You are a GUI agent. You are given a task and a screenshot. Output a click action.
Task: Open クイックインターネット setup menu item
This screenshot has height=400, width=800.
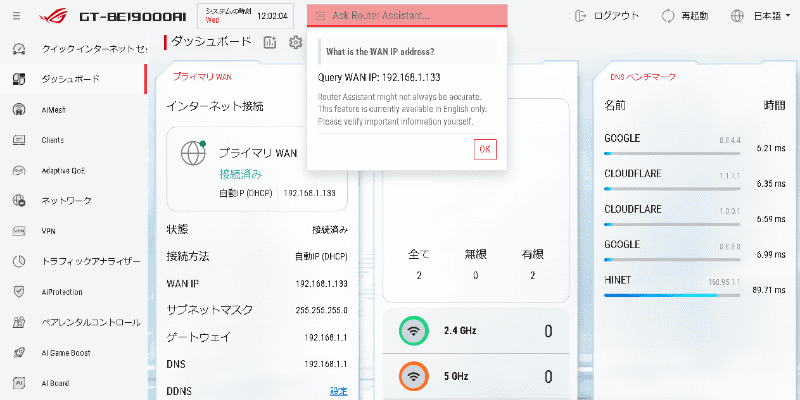coord(94,49)
